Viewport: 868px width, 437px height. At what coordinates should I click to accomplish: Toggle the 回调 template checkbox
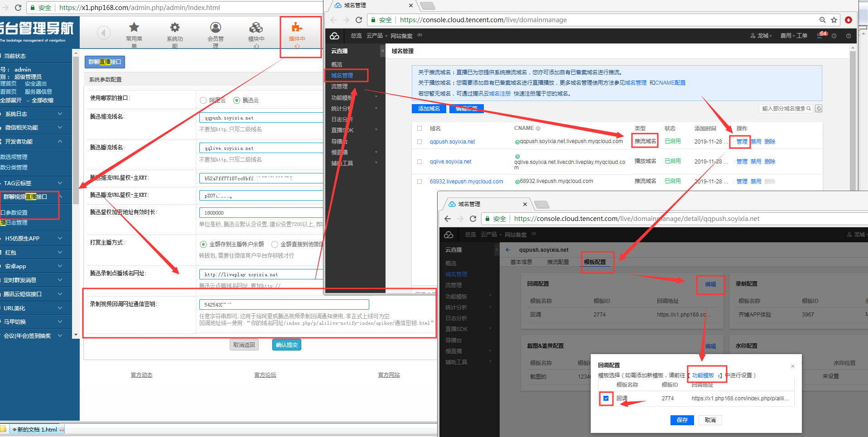[606, 399]
